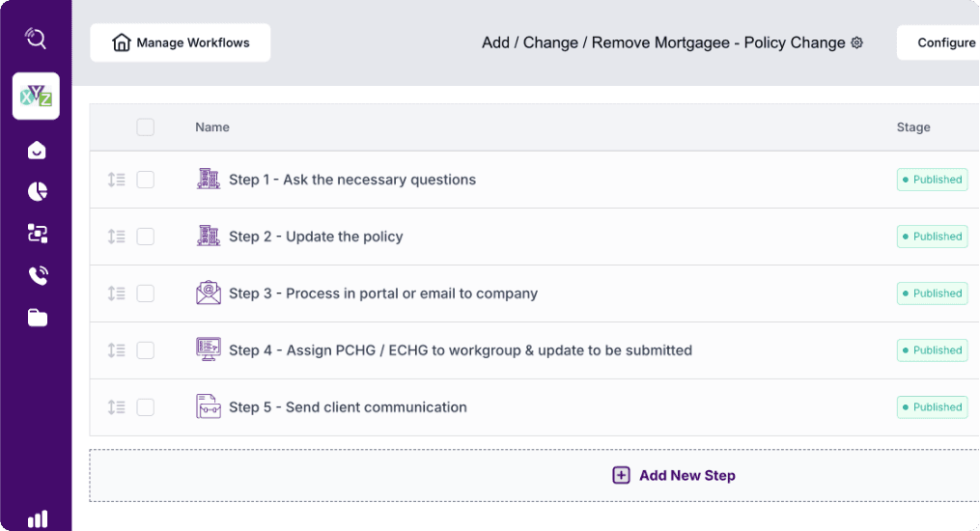Click the gear icon beside workflow title
Image resolution: width=980 pixels, height=531 pixels.
pos(856,43)
